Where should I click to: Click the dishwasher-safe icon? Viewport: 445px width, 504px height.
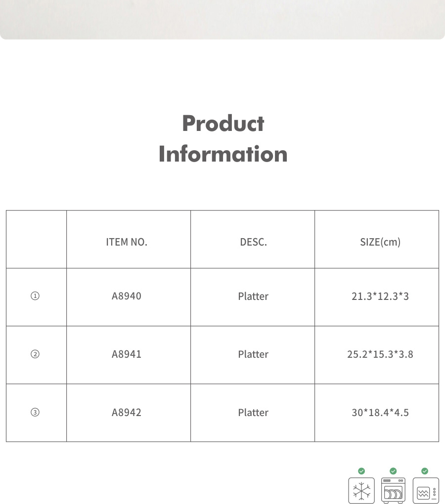394,491
